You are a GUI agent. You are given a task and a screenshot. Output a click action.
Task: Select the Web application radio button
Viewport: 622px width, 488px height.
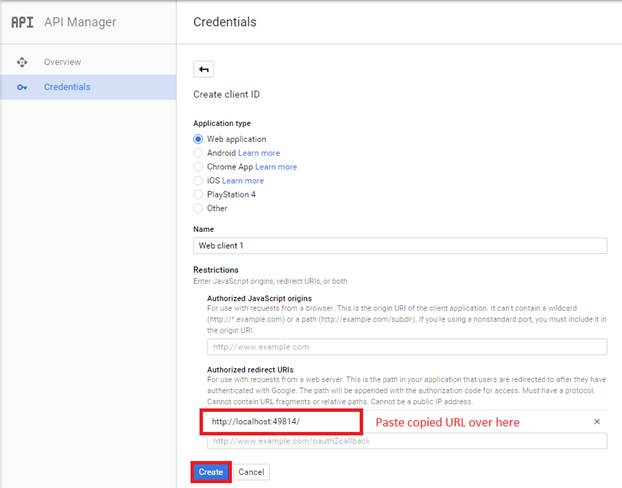point(198,139)
